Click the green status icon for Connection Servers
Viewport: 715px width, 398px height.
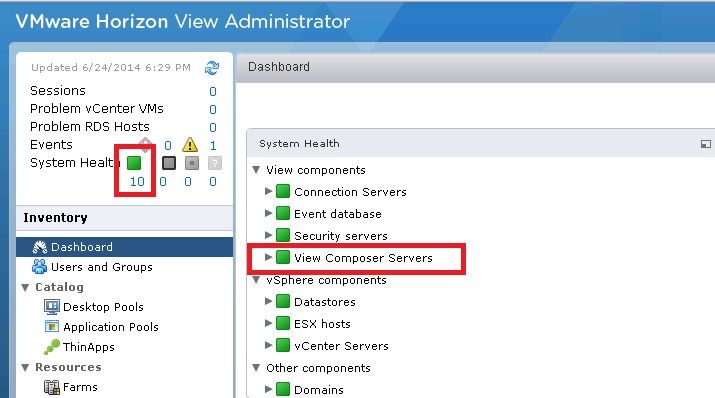click(283, 191)
